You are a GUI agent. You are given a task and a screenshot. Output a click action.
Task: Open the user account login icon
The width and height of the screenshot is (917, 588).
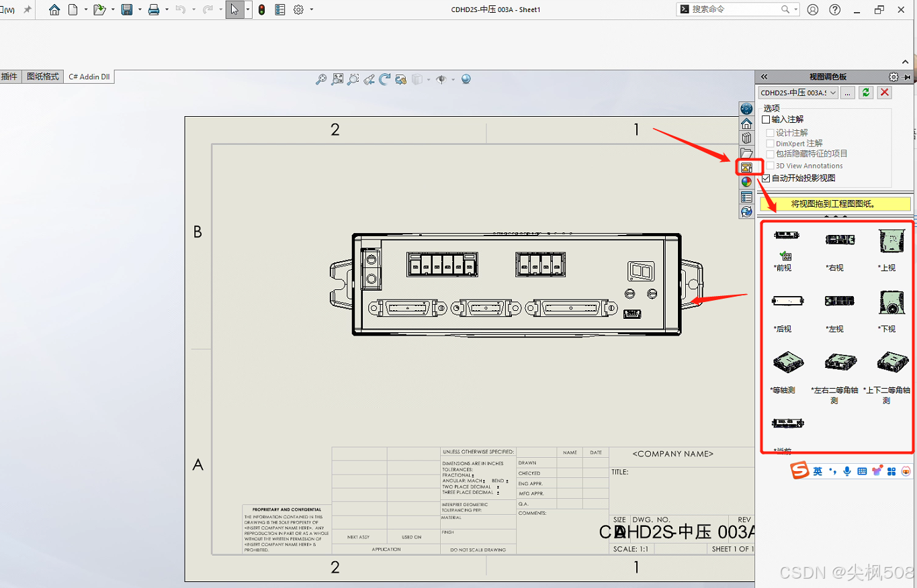813,9
